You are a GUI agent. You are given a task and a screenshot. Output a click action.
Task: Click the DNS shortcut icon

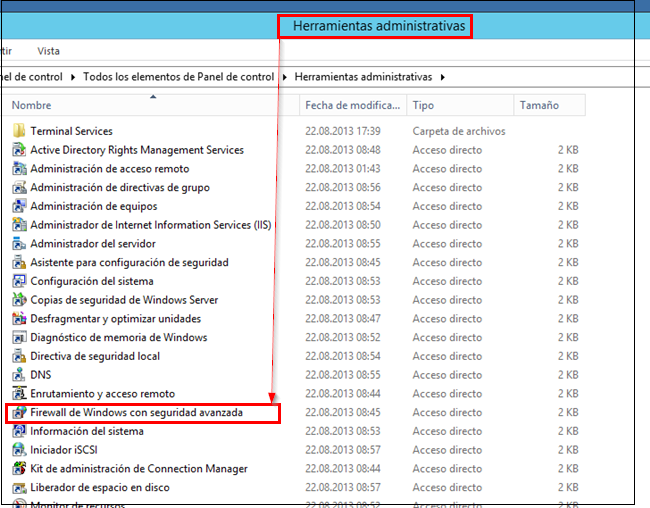pyautogui.click(x=19, y=375)
